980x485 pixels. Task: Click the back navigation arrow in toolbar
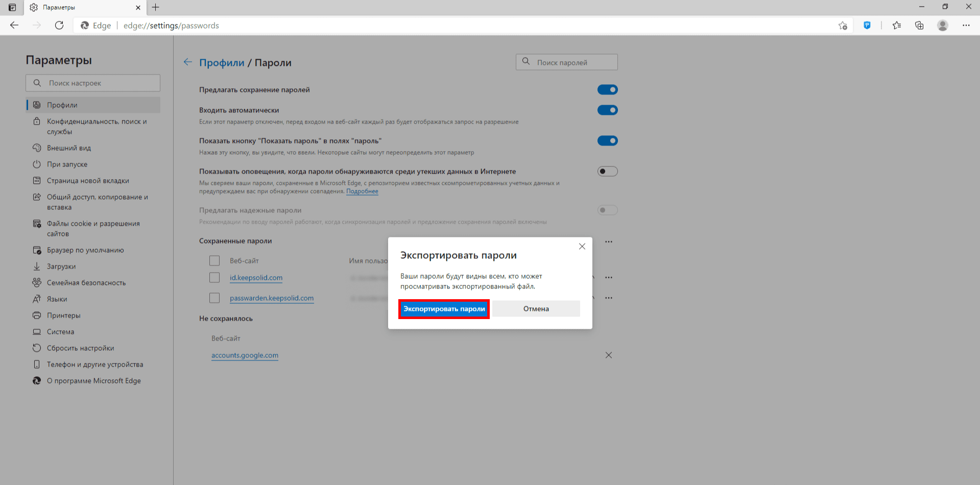tap(14, 26)
